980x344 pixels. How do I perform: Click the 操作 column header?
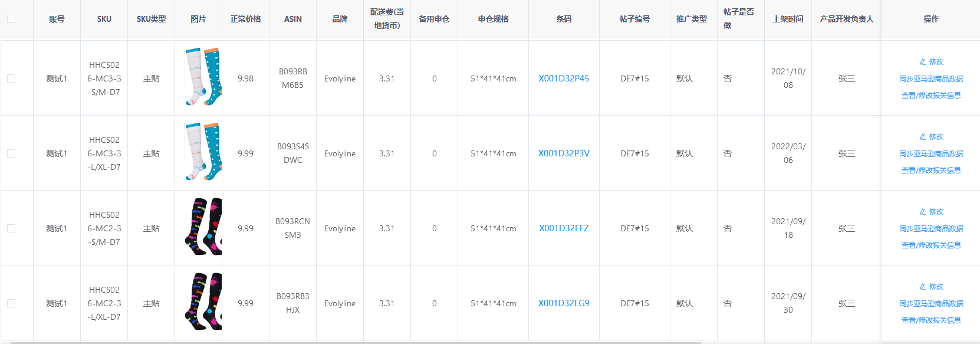pyautogui.click(x=931, y=19)
